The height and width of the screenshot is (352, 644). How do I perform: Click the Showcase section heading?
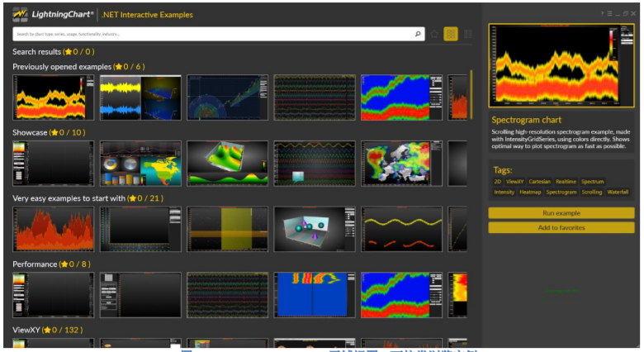pos(49,132)
